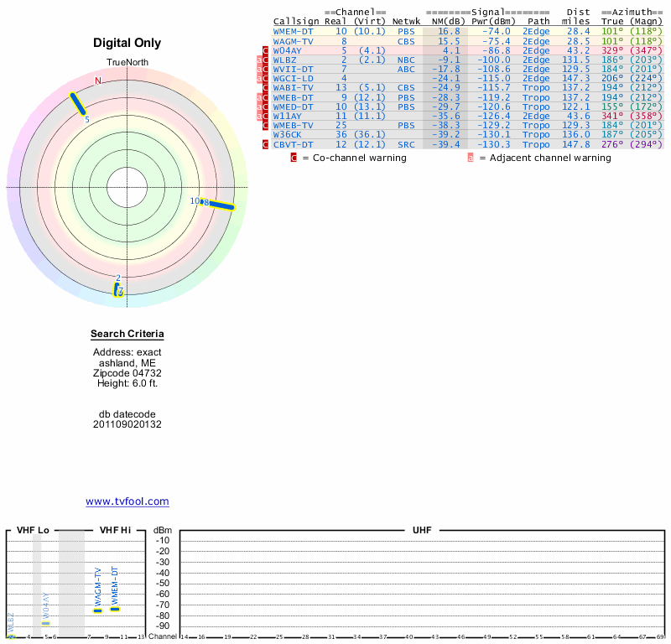Click the WMEM-DT signal bar in VHF chart
Viewport: 671px width, 644px height.
[115, 609]
